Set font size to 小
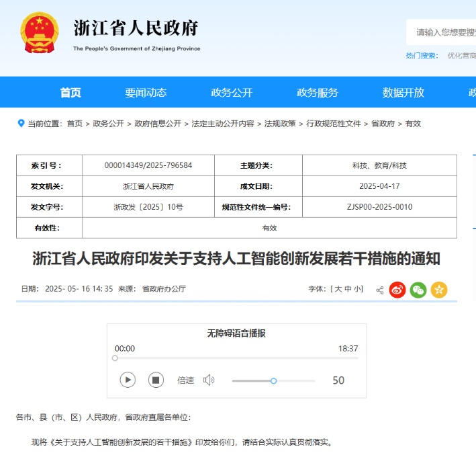Image resolution: width=476 pixels, height=453 pixels. point(357,289)
